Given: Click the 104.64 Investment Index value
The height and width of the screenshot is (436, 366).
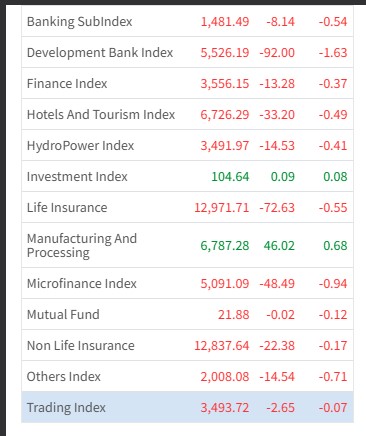Looking at the screenshot, I should pyautogui.click(x=230, y=177).
